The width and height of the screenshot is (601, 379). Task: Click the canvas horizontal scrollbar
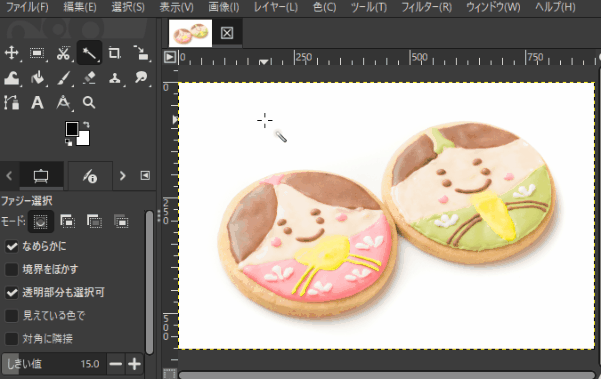click(x=386, y=374)
